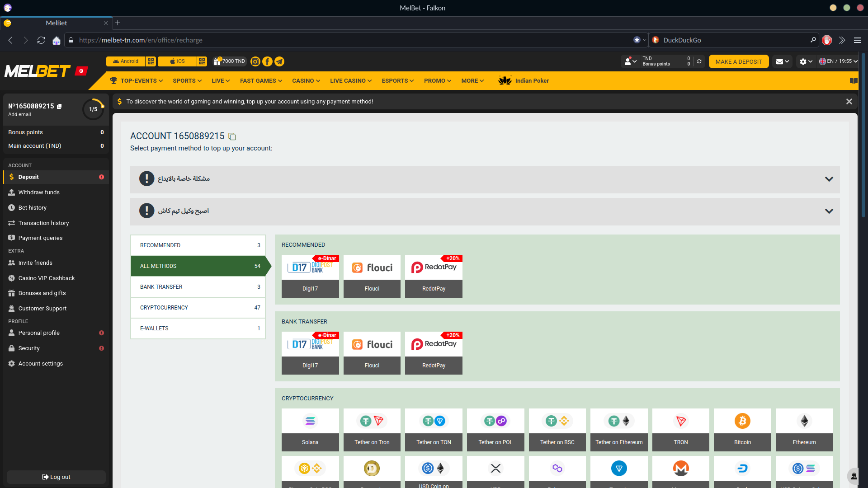Go to Casino VIP Cashback
This screenshot has height=488, width=868.
tap(56, 278)
